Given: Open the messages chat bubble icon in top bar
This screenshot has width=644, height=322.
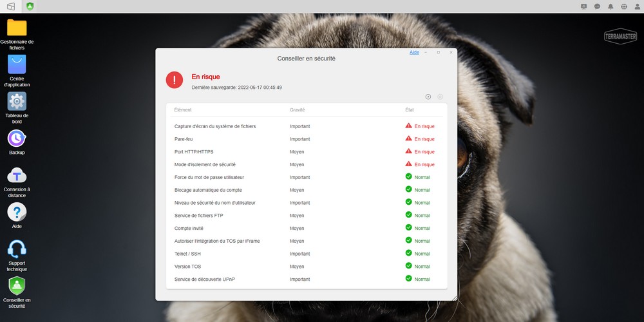Looking at the screenshot, I should click(597, 6).
